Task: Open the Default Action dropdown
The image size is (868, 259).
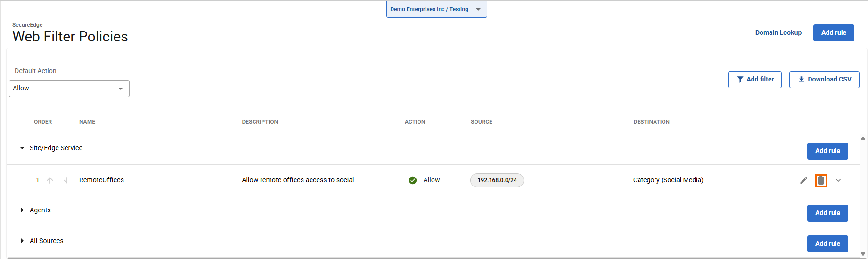Action: coord(69,89)
